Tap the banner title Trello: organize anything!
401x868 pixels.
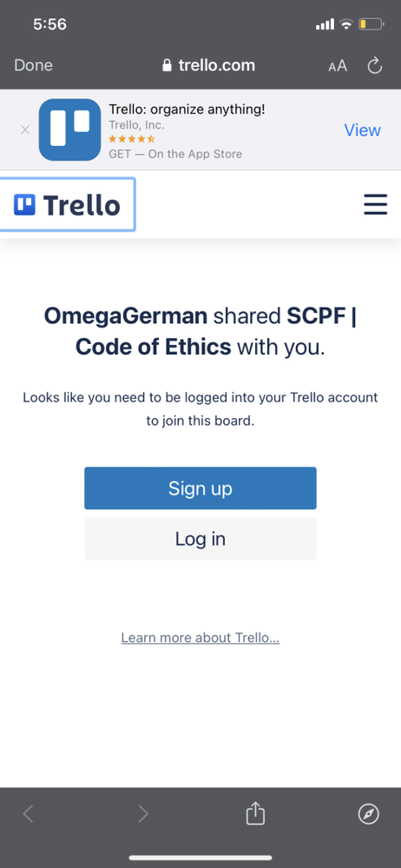187,109
